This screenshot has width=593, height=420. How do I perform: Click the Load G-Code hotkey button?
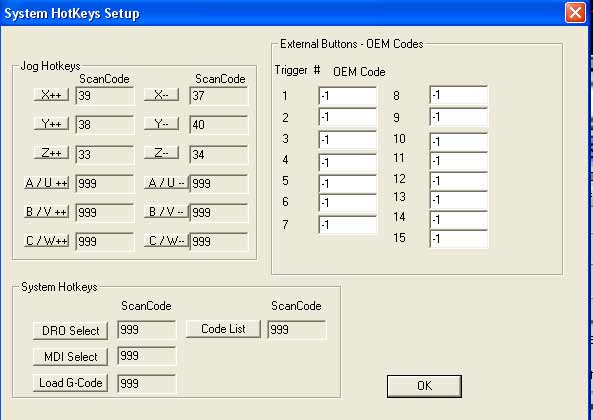click(70, 383)
